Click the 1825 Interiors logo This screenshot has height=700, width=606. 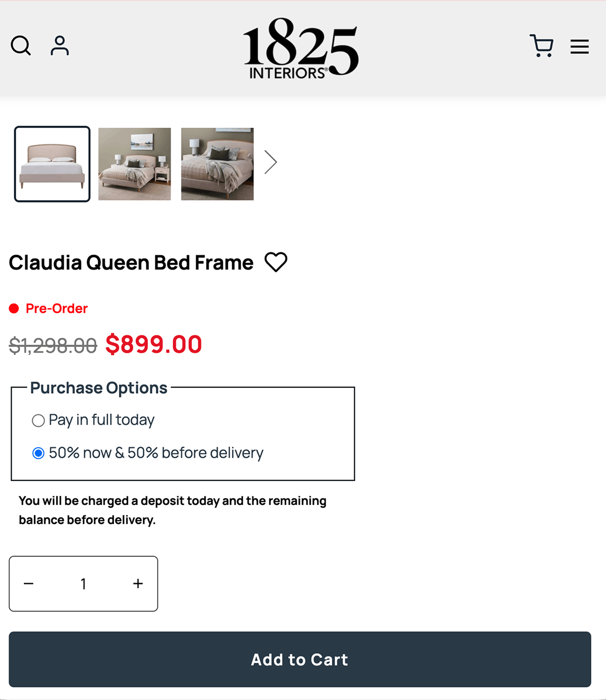coord(301,48)
